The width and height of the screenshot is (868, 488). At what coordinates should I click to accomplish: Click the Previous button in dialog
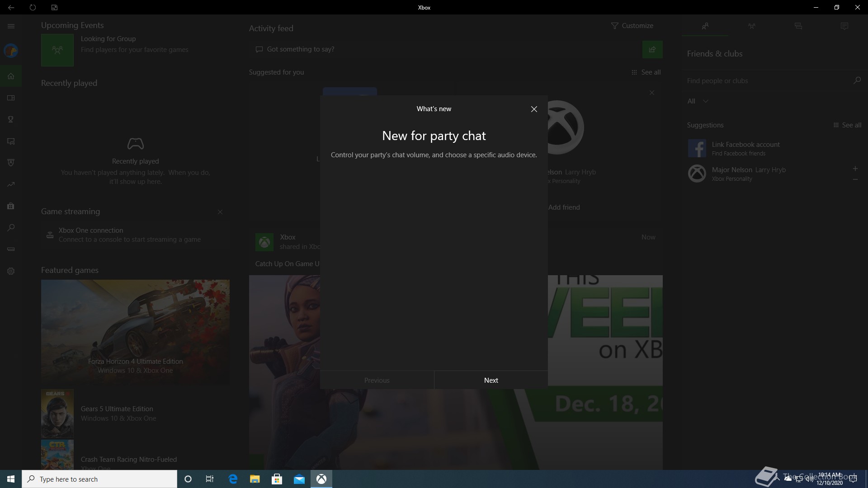point(377,380)
